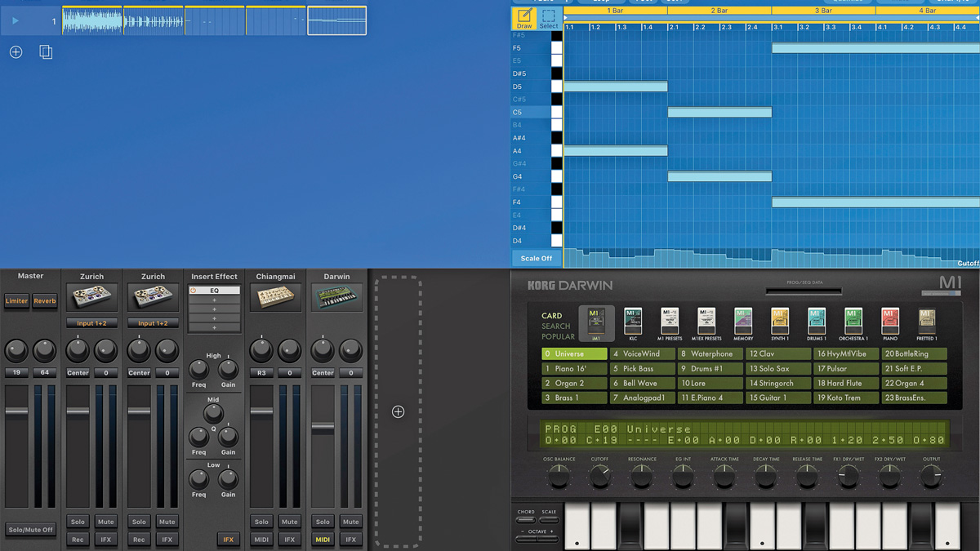Image resolution: width=980 pixels, height=551 pixels.
Task: Solo the Chiangmai channel
Action: tap(261, 522)
